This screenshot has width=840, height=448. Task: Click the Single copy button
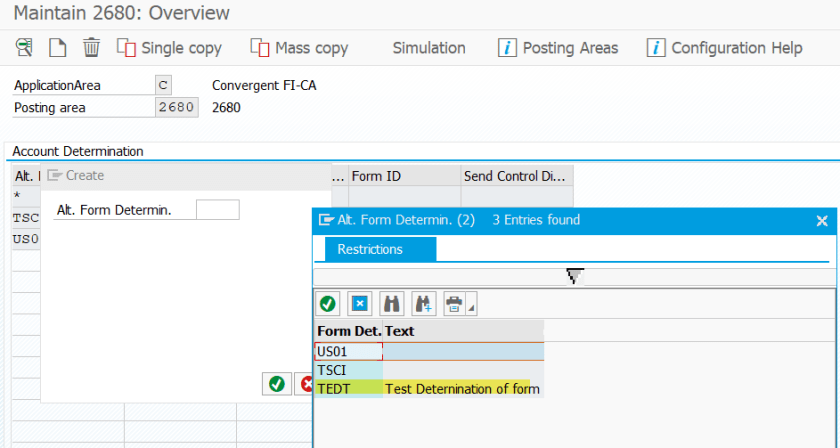pyautogui.click(x=169, y=47)
